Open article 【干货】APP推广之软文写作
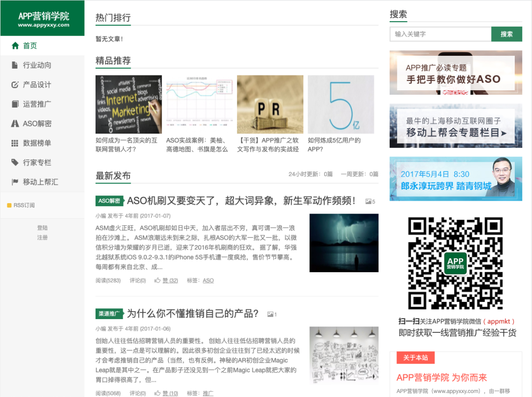The width and height of the screenshot is (532, 397). [x=268, y=144]
